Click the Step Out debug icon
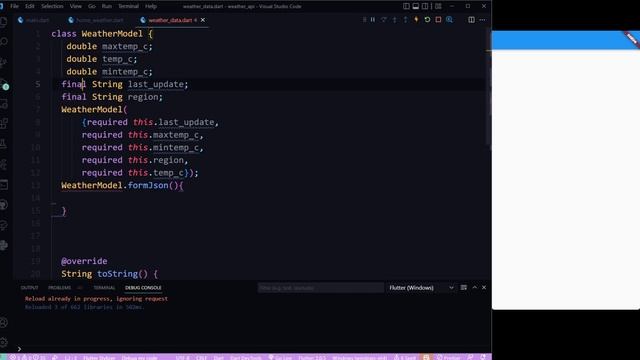Viewport: 640px width, 360px height. click(x=405, y=20)
